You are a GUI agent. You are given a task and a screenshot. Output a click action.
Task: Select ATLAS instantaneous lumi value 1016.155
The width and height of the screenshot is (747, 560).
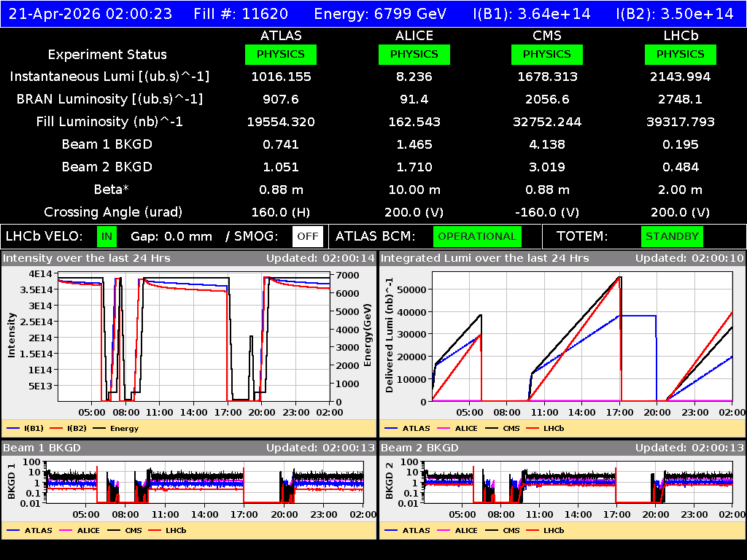(x=281, y=77)
